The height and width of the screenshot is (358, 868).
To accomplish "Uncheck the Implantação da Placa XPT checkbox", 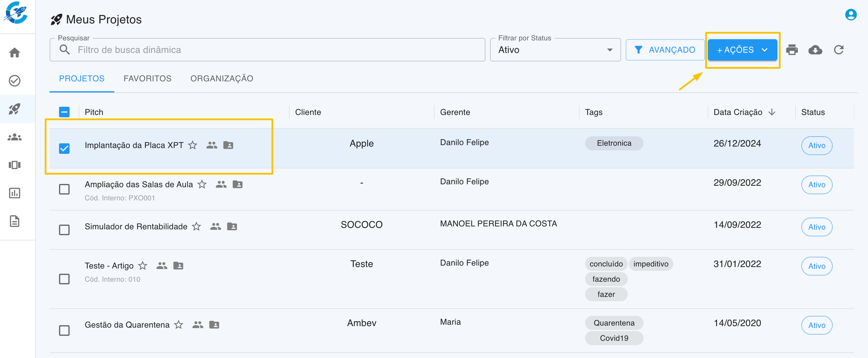I will pos(64,148).
